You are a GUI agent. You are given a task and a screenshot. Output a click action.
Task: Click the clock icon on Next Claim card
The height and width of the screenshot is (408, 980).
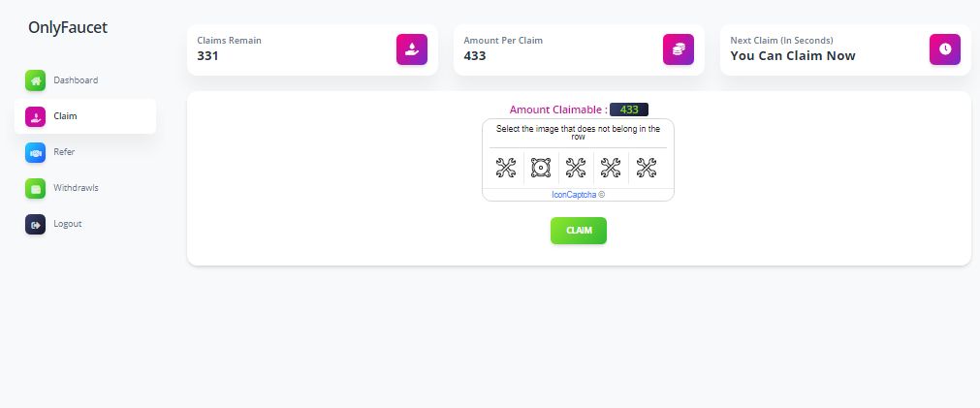[945, 49]
